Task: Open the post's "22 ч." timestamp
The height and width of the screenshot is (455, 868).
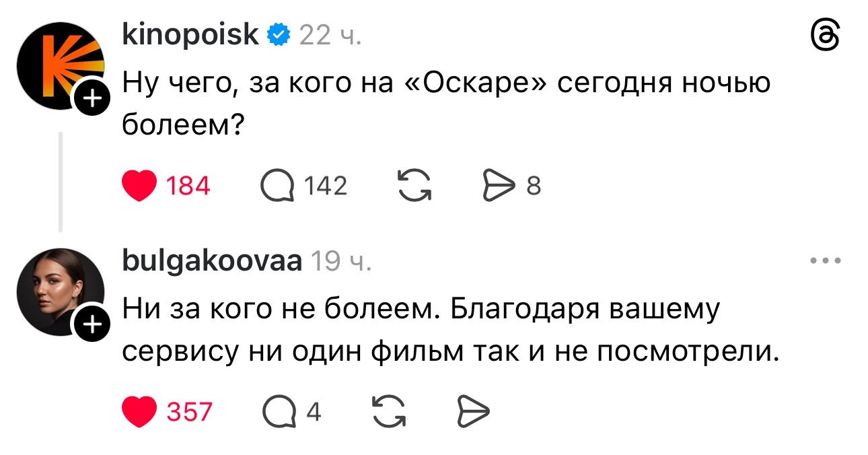Action: pyautogui.click(x=330, y=35)
